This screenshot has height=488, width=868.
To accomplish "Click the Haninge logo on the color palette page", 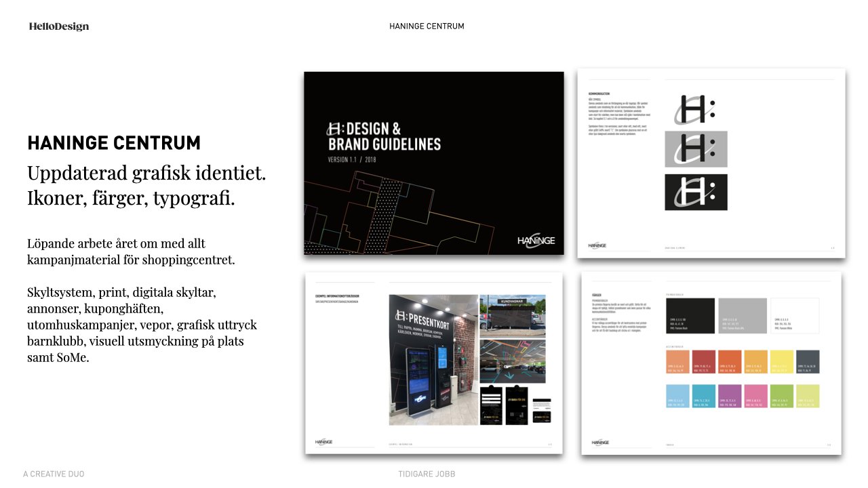I will click(x=600, y=442).
